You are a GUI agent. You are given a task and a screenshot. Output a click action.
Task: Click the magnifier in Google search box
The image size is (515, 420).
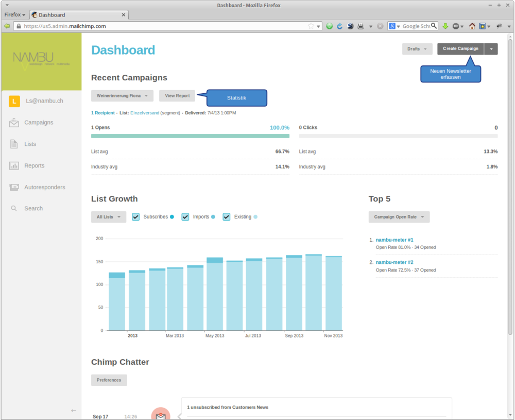coord(434,26)
